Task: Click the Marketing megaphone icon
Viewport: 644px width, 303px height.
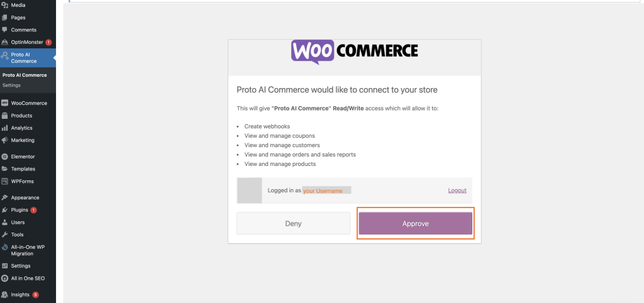Action: [4, 140]
